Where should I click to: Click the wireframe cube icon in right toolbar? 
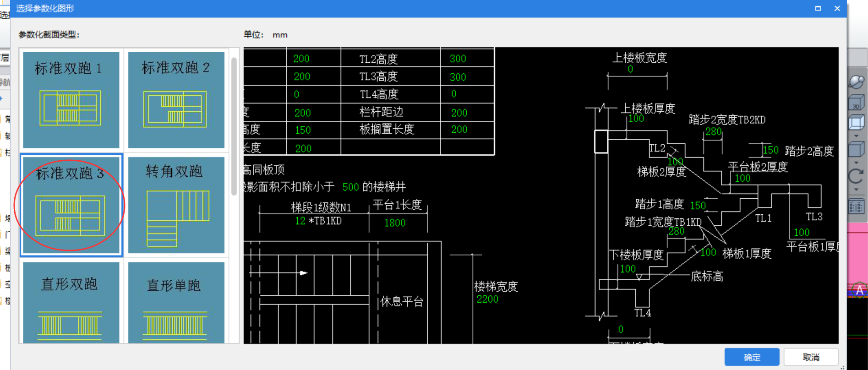click(x=856, y=123)
